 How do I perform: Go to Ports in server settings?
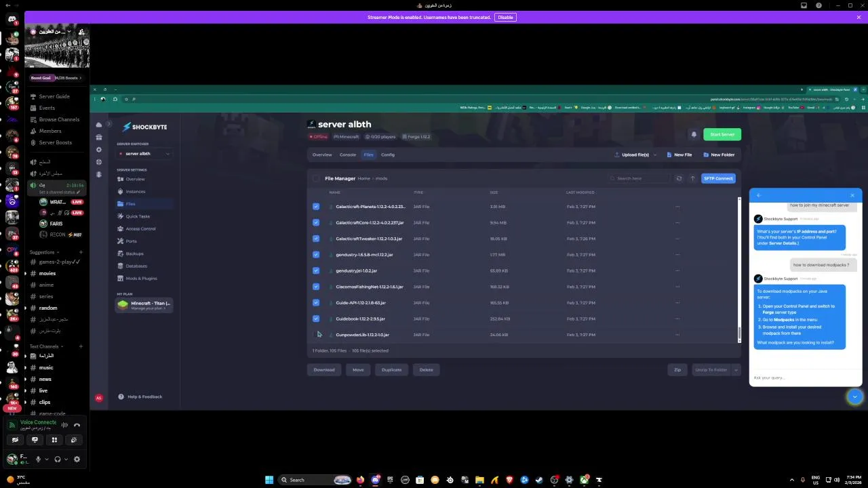[x=143, y=241]
